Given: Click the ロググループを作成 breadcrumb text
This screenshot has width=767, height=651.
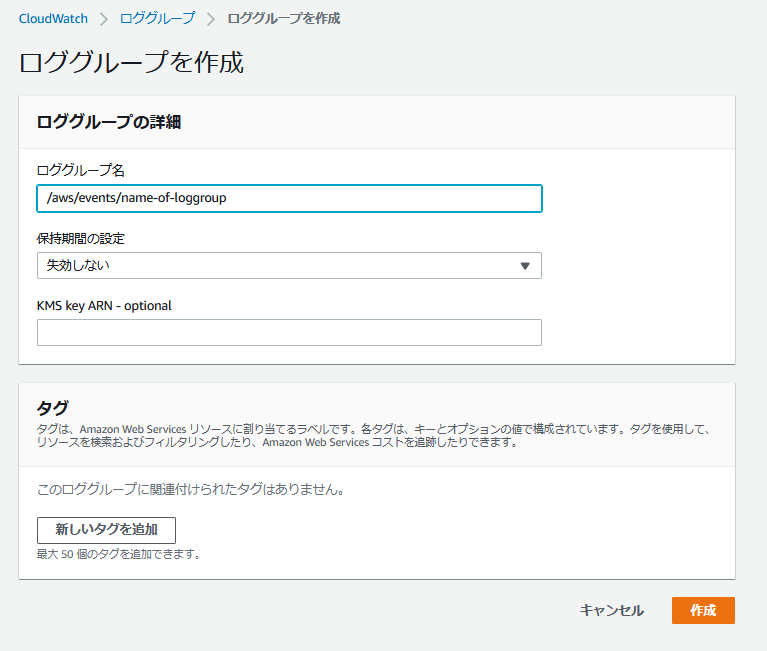Looking at the screenshot, I should tap(284, 19).
